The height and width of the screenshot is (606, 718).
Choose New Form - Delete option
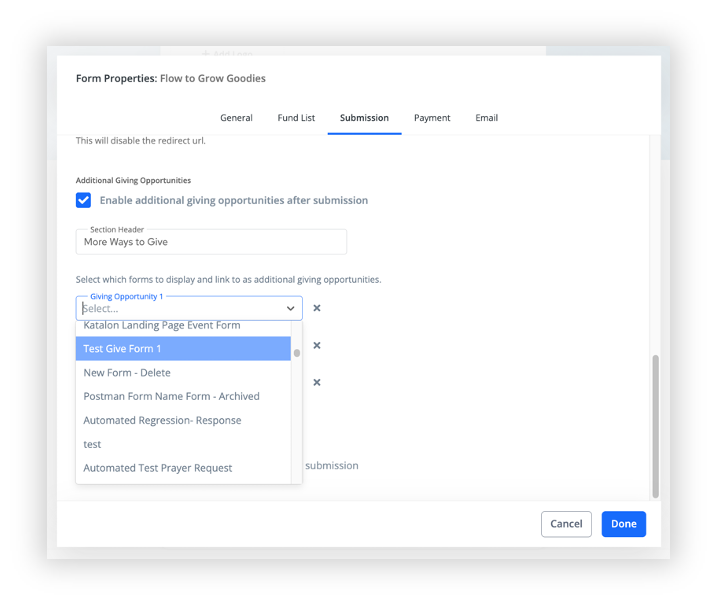click(x=183, y=372)
